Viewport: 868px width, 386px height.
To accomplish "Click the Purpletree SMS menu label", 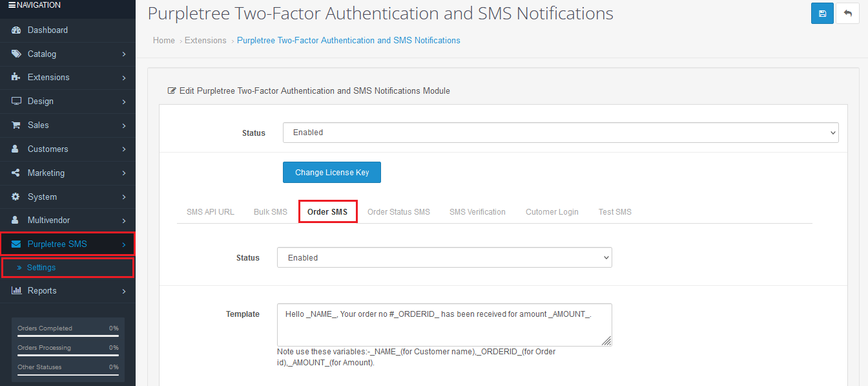I will (x=57, y=244).
